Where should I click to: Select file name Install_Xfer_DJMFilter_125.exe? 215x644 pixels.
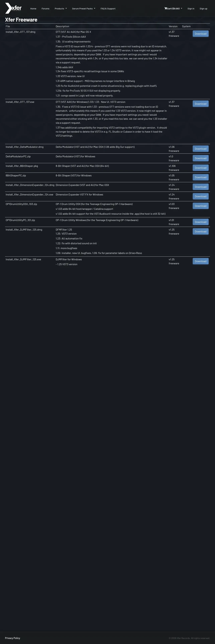click(x=23, y=259)
